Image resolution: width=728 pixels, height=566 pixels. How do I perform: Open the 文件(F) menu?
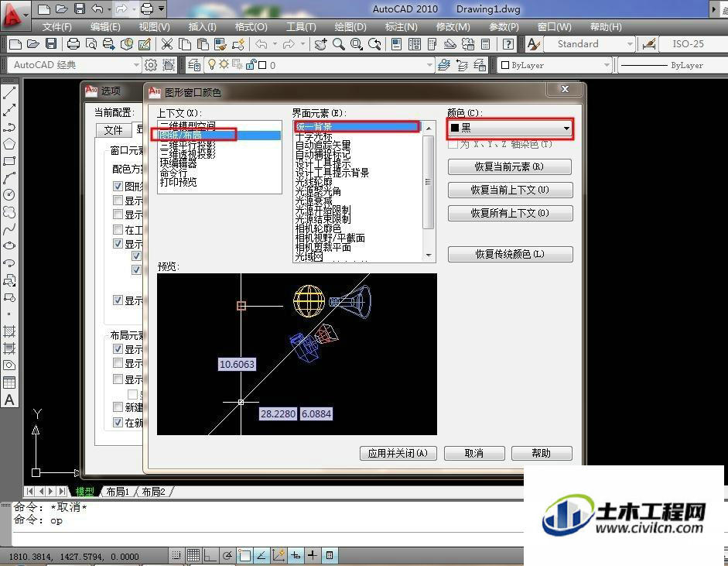[57, 27]
